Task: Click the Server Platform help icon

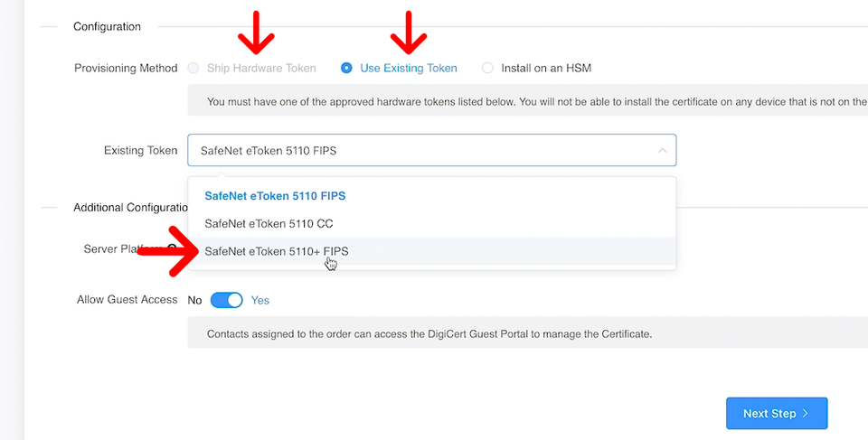Action: pos(171,249)
